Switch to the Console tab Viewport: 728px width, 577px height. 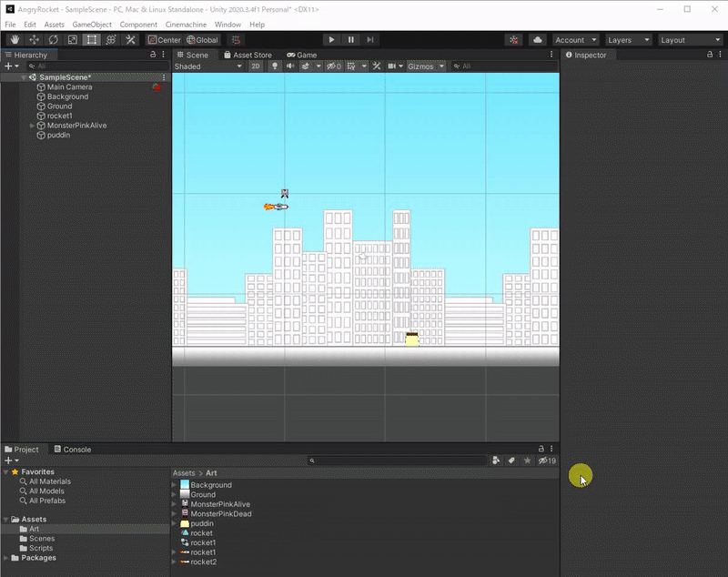point(72,450)
